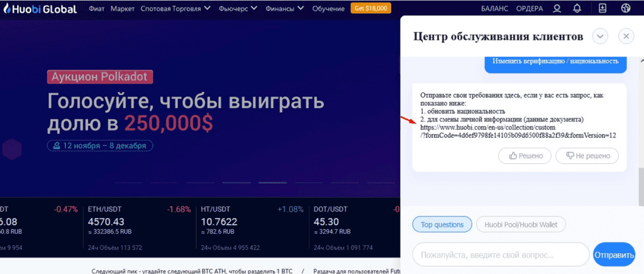Screen dimensions: 644x274
Task: Click the +1.08% HT change value
Action: 291,209
